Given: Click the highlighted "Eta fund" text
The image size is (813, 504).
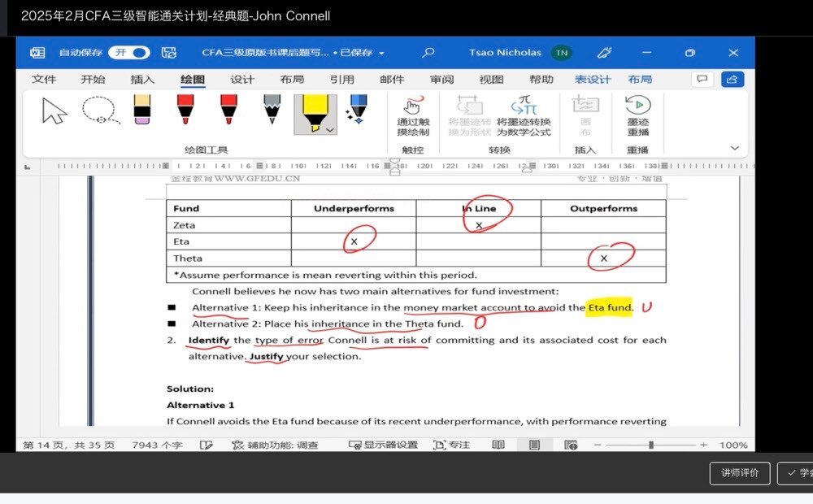Looking at the screenshot, I should pos(609,307).
